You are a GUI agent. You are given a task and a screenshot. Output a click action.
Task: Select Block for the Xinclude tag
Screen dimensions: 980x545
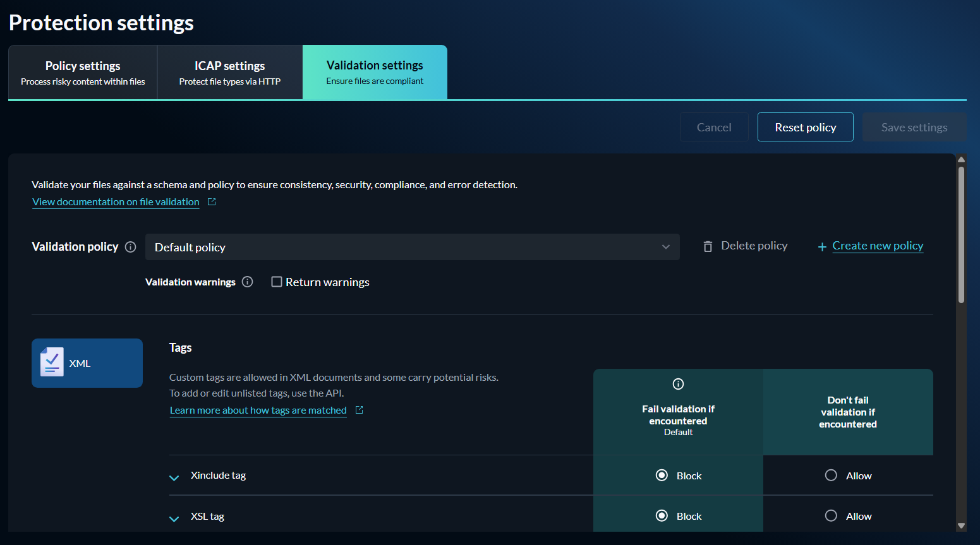tap(661, 476)
